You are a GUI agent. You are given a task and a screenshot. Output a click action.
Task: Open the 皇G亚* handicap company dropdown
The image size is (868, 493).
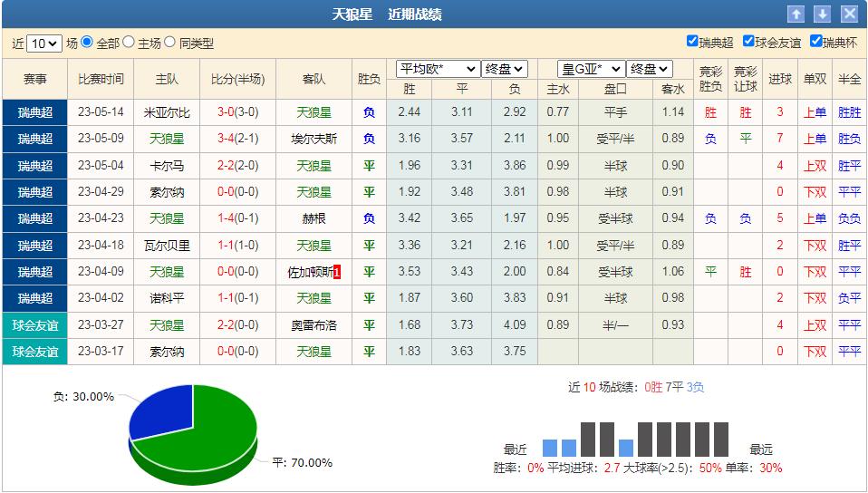coord(592,69)
